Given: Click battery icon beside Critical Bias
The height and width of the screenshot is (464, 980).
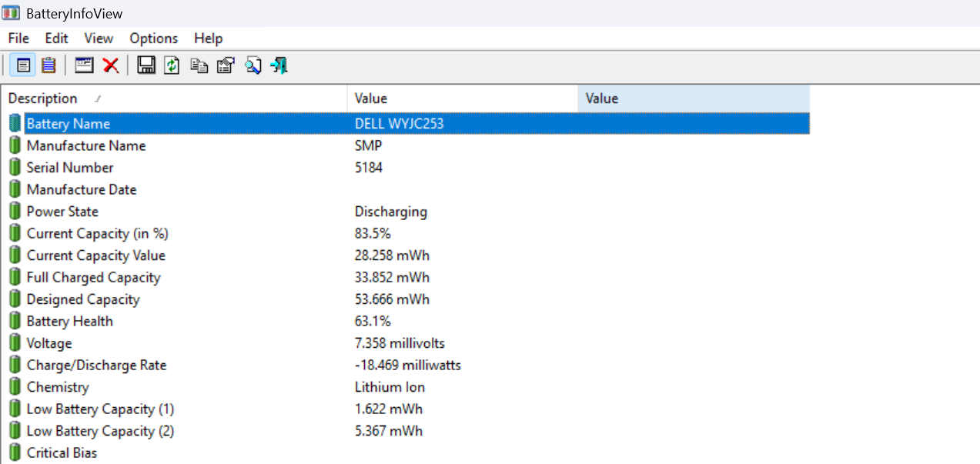Looking at the screenshot, I should pos(15,452).
